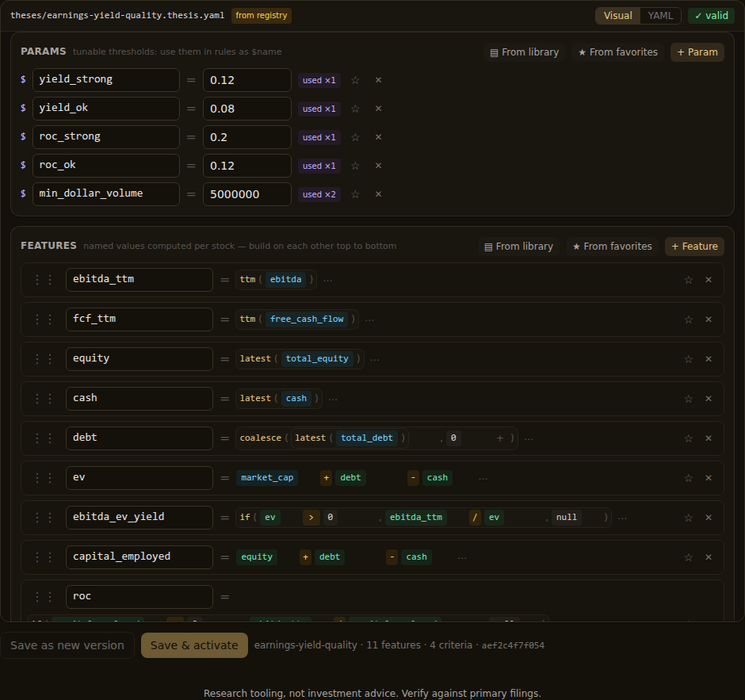Remove the roc_strong param

378,137
